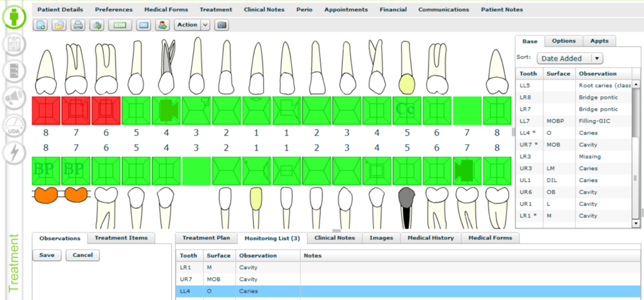Select the Clinical Notes tab in lower panel

pos(334,238)
